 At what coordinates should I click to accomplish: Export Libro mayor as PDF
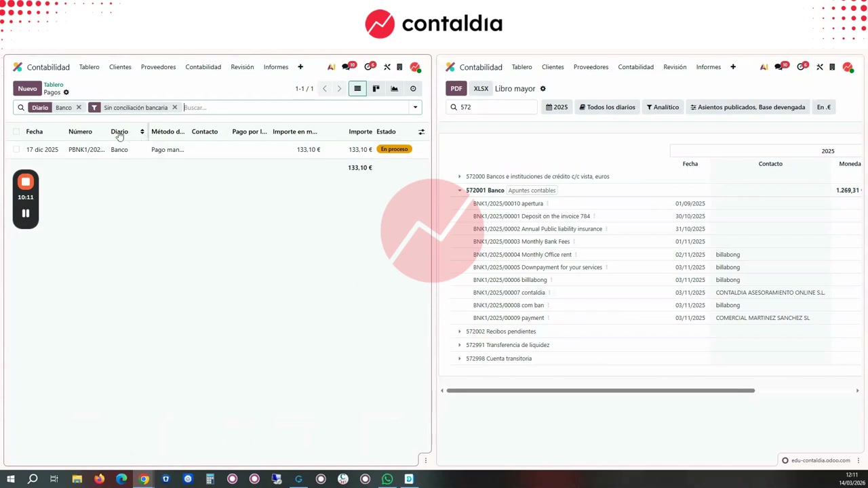456,89
